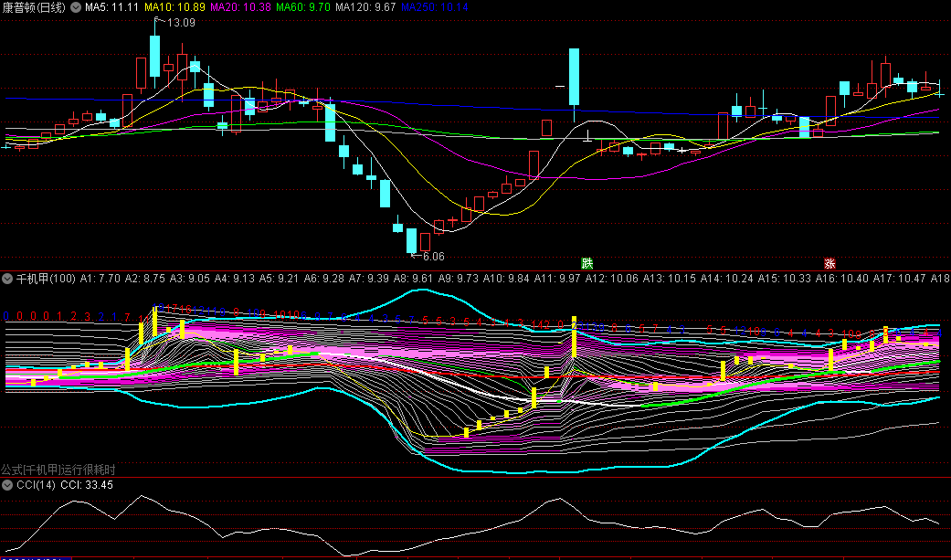Click the 13.09 high price marker
This screenshot has width=951, height=560.
[179, 22]
